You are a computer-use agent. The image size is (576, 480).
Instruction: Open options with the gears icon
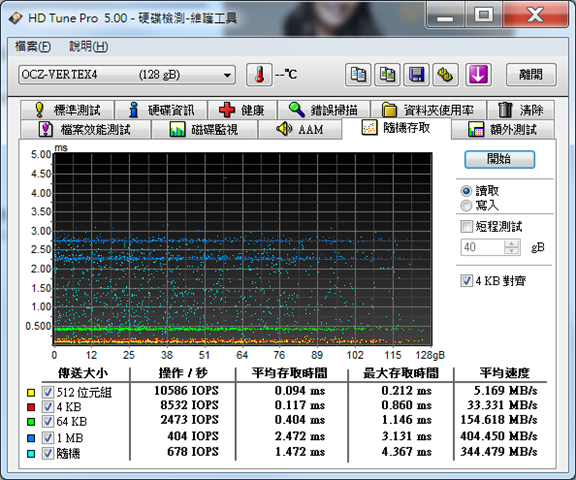445,75
